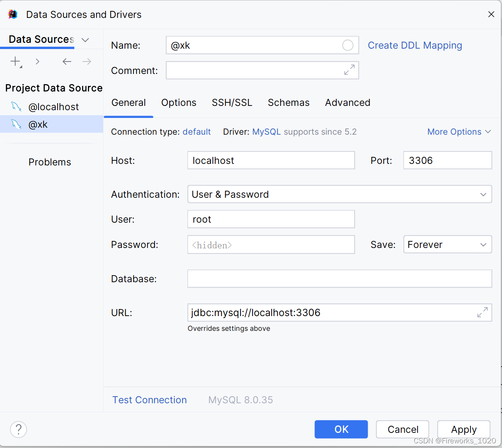Click the duplicate data source icon
Image resolution: width=502 pixels, height=448 pixels.
(37, 61)
